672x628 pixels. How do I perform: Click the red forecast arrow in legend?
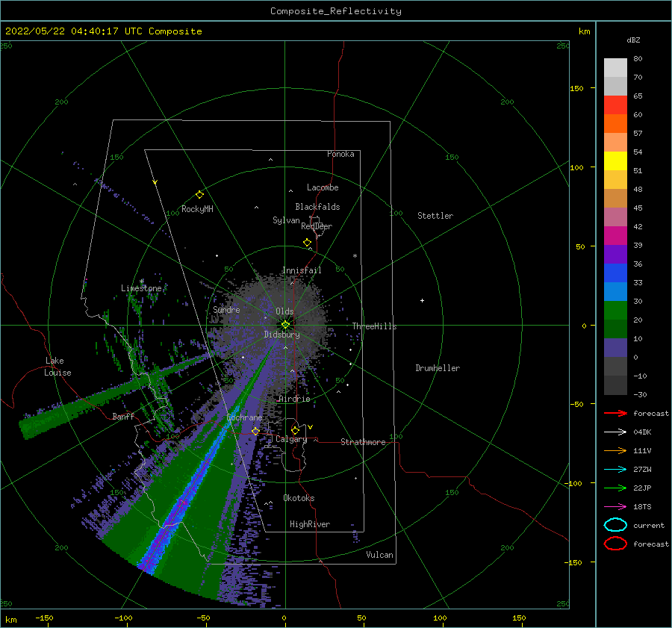[x=615, y=413]
